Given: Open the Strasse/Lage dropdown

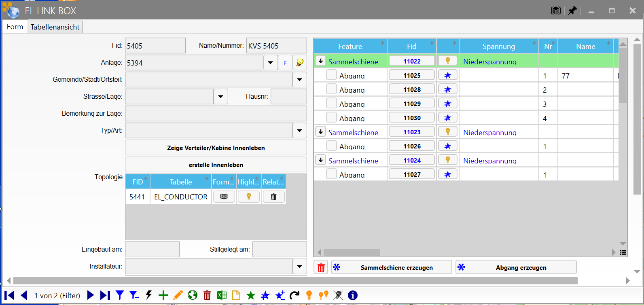Looking at the screenshot, I should click(x=221, y=97).
